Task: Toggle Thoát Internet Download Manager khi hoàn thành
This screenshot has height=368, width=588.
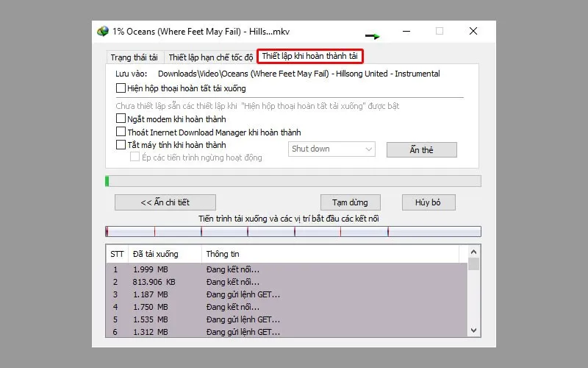Action: click(121, 132)
